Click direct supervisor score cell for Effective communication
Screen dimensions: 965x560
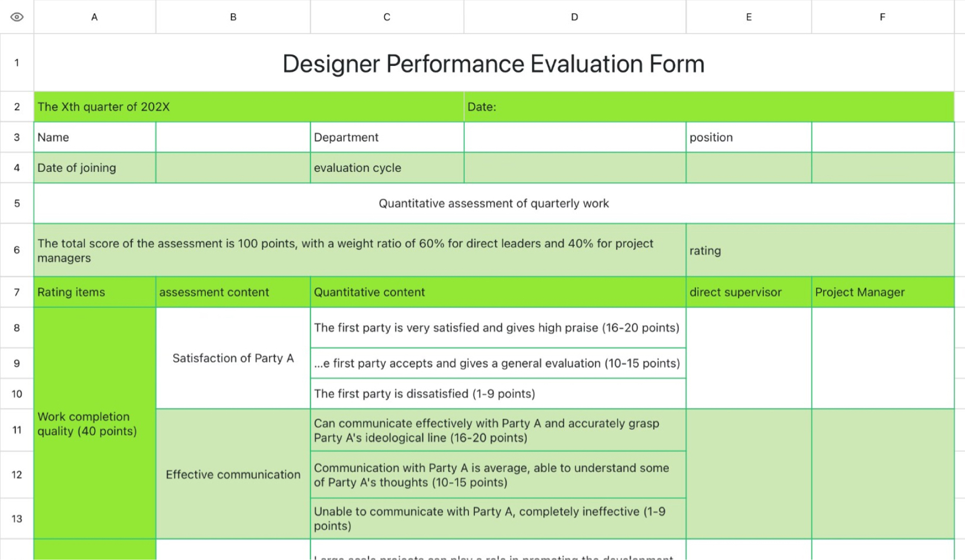point(749,474)
